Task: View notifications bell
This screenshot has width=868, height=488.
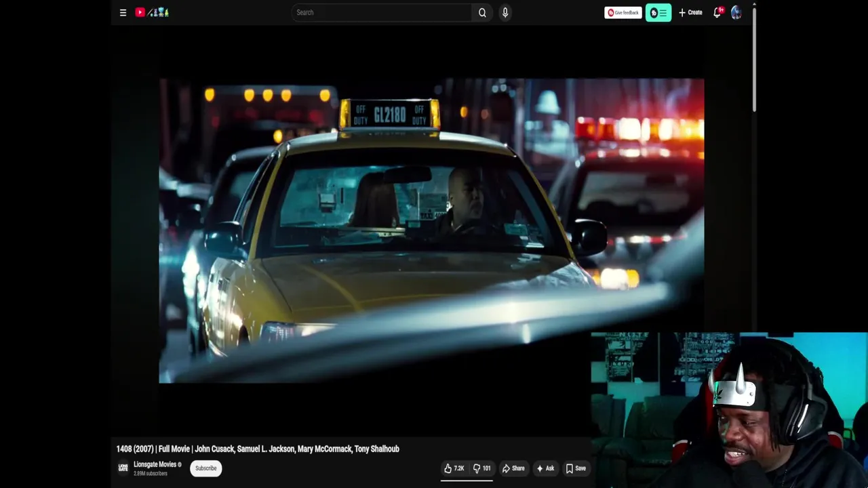Action: pos(717,12)
